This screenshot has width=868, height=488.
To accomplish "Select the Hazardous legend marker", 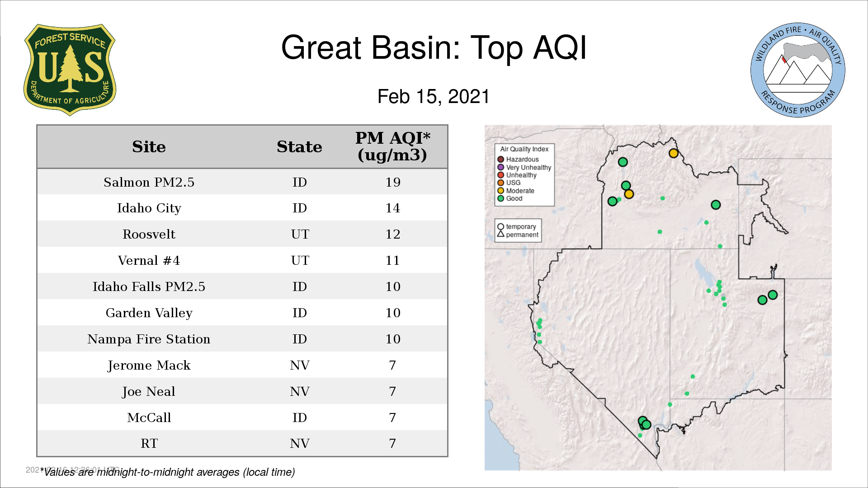I will tap(500, 160).
